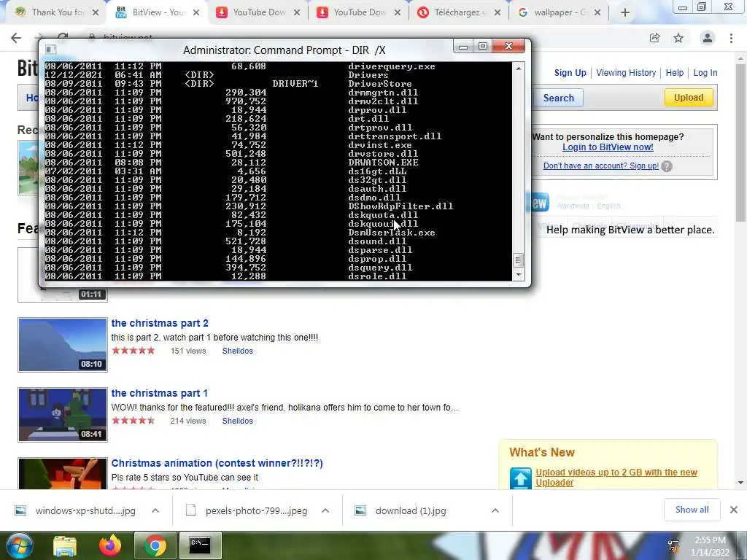The height and width of the screenshot is (560, 747).
Task: Share this page via Chrome's share icon
Action: 654,38
